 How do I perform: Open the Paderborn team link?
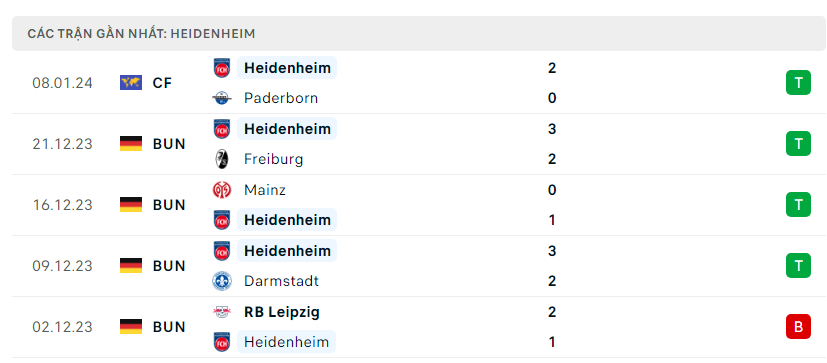click(x=281, y=98)
